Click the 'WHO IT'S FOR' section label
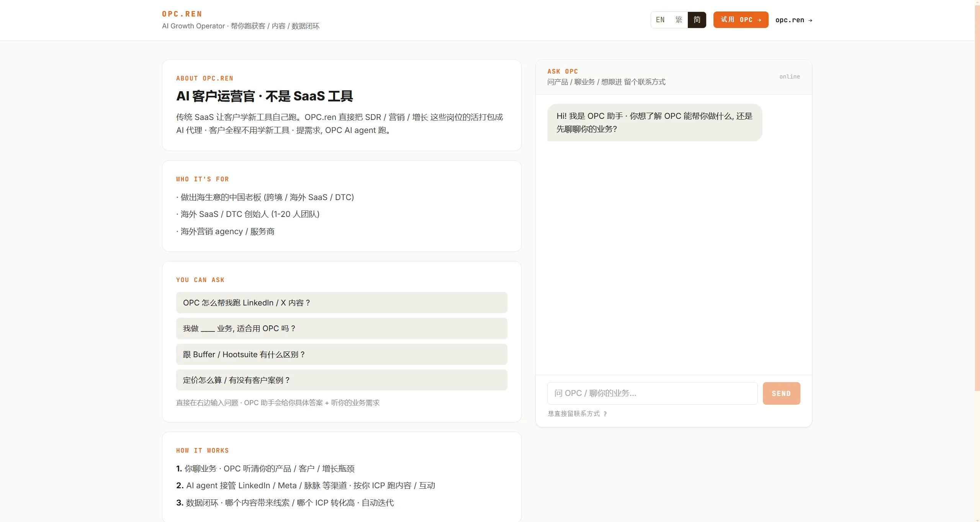Viewport: 980px width, 522px height. [x=202, y=179]
